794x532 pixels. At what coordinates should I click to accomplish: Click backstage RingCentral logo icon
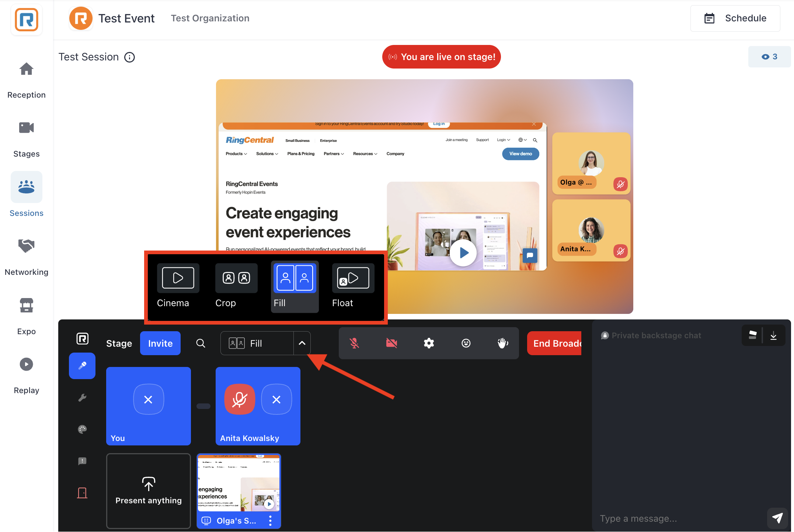point(82,338)
